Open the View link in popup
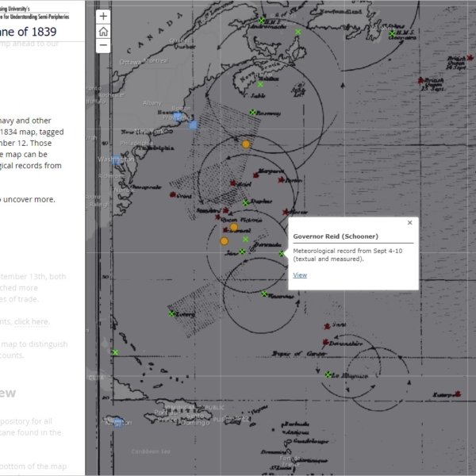 coord(299,275)
